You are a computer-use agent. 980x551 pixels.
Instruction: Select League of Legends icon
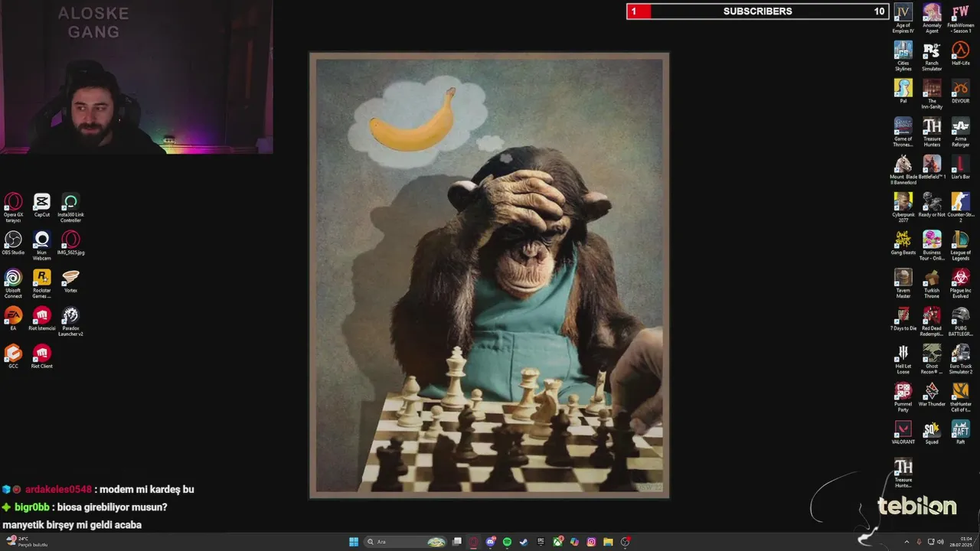point(960,246)
